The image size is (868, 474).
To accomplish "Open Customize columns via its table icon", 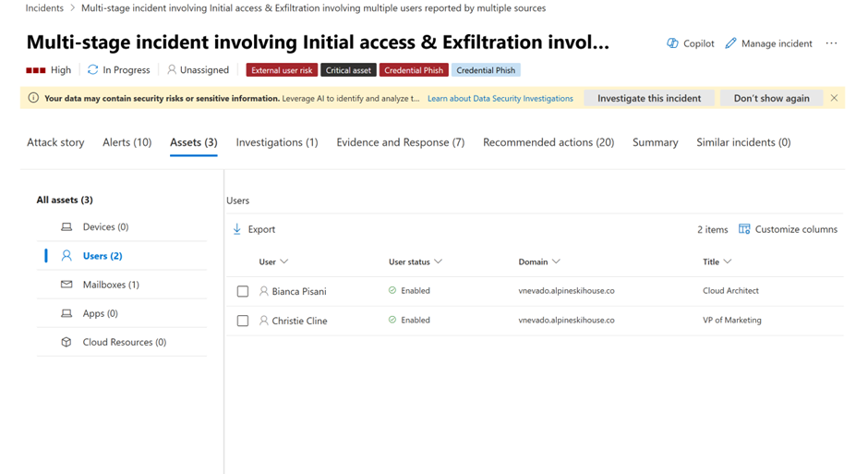I will click(x=744, y=229).
